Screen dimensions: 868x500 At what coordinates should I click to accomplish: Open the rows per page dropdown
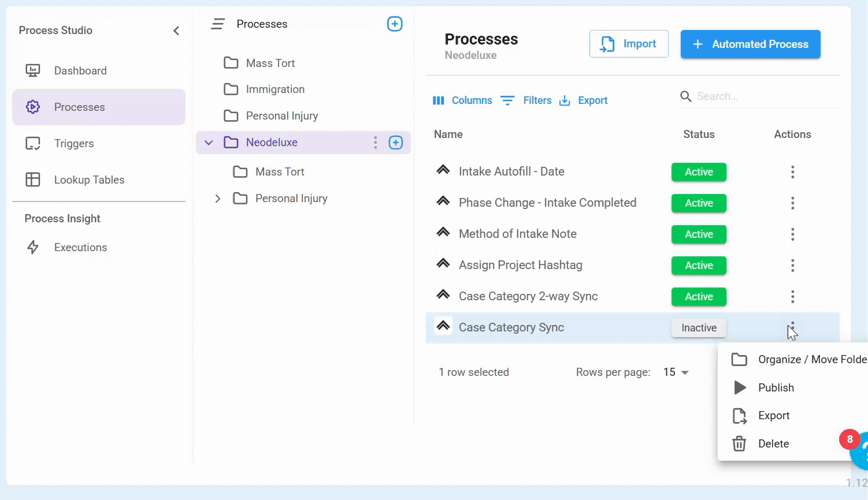coord(676,372)
